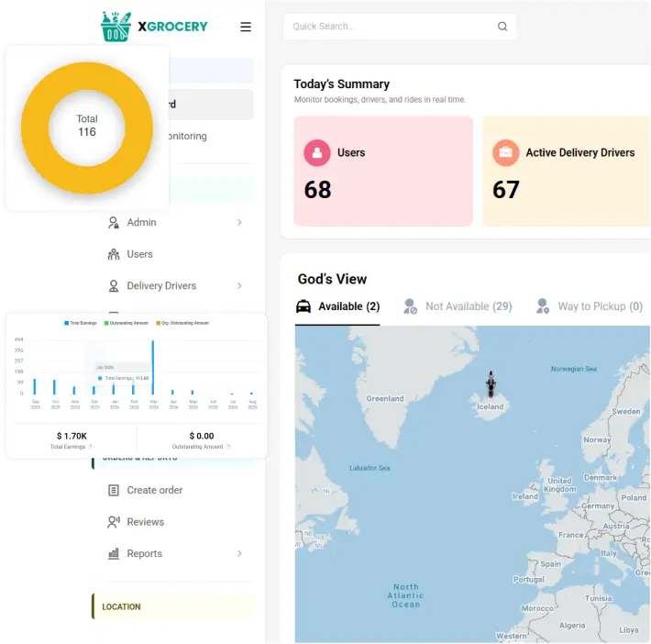Click the Available car icon

[303, 306]
